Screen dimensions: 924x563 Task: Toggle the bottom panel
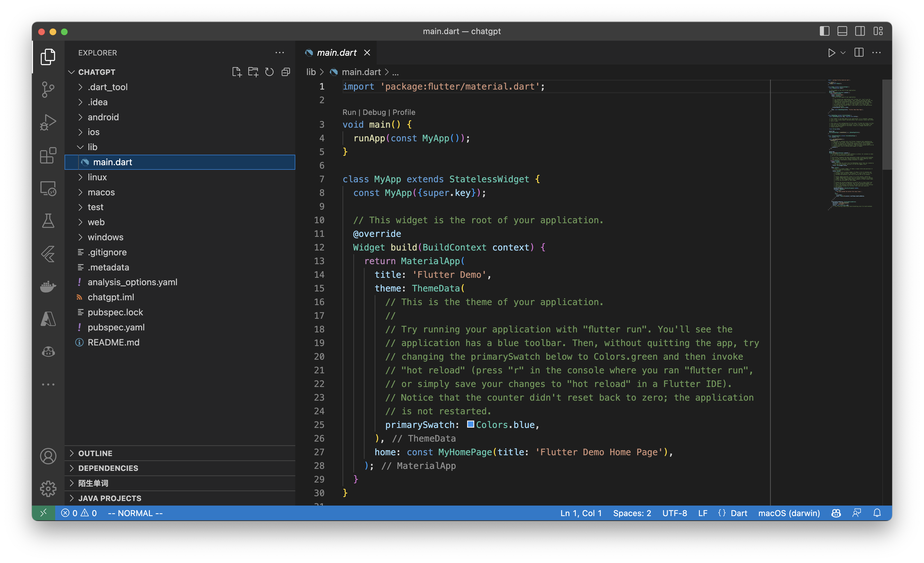click(842, 31)
